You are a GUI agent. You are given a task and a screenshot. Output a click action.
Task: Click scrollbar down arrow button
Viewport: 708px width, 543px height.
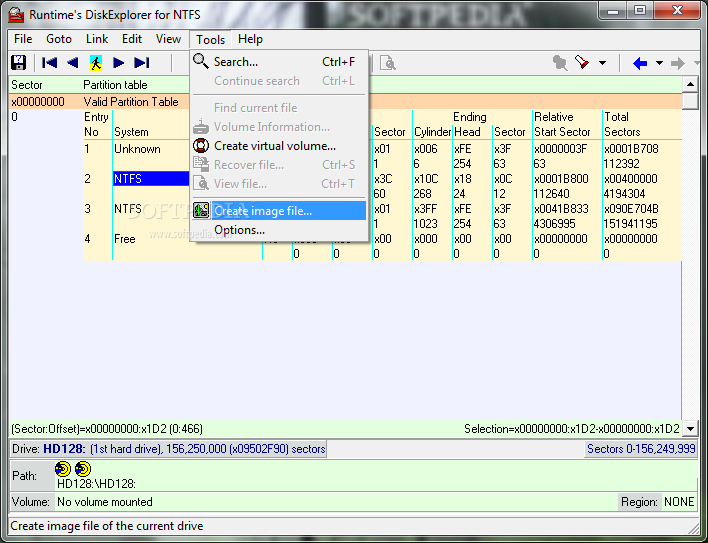pyautogui.click(x=690, y=428)
